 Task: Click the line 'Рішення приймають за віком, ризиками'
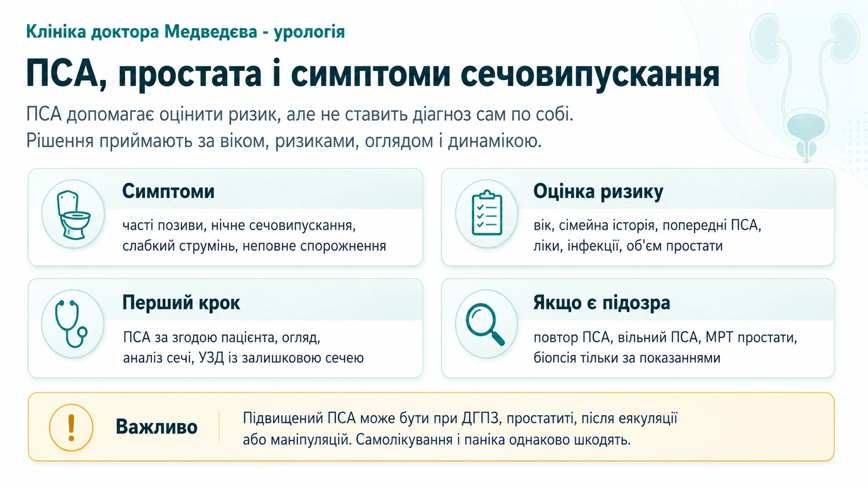pyautogui.click(x=192, y=141)
